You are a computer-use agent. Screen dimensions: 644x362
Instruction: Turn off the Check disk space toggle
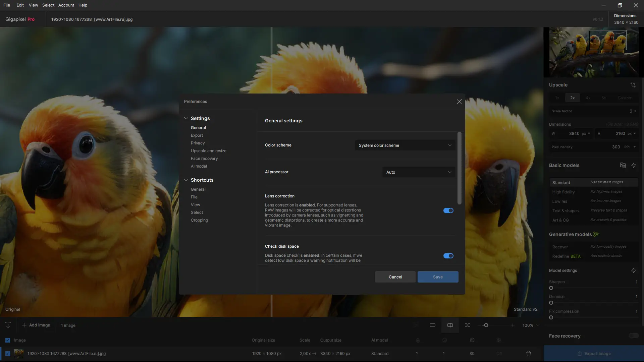tap(448, 256)
